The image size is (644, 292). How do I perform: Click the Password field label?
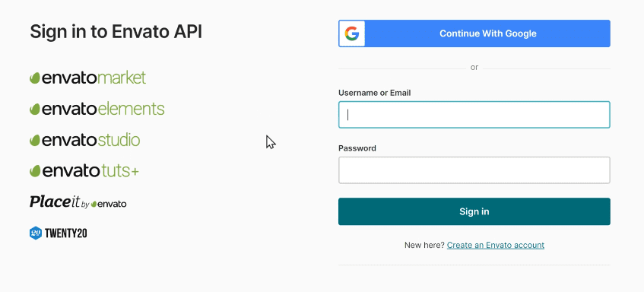pyautogui.click(x=357, y=148)
